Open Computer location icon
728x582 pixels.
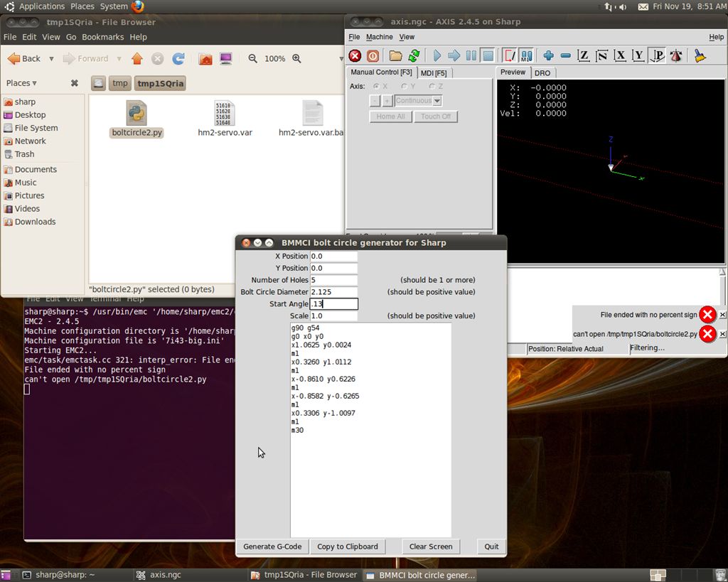[x=226, y=58]
